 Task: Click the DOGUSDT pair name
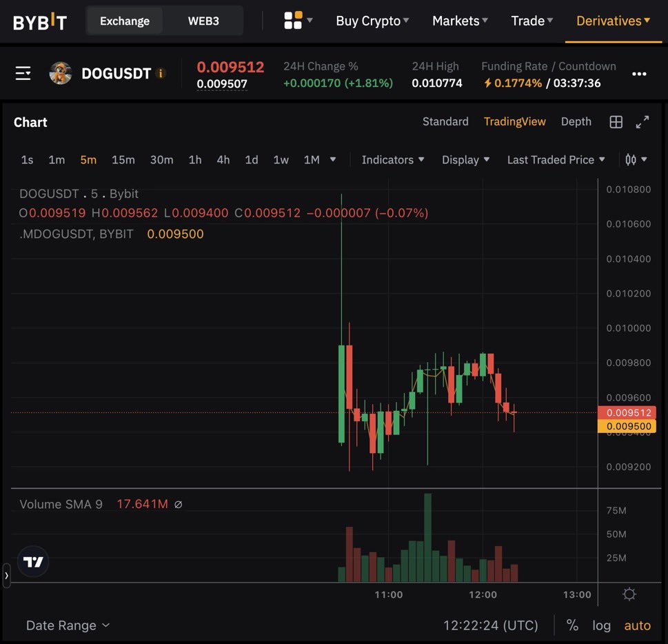tap(116, 73)
